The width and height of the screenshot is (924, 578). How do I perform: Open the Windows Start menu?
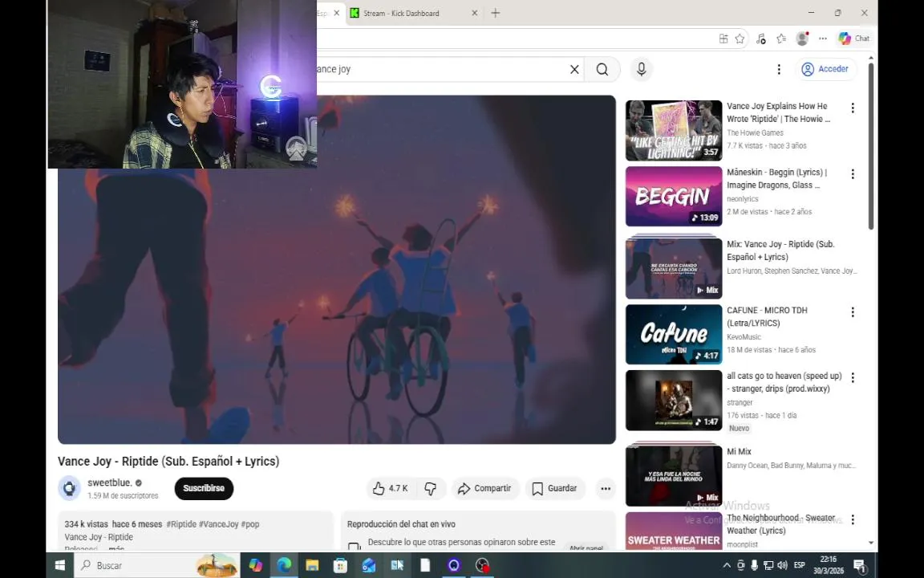(x=59, y=566)
